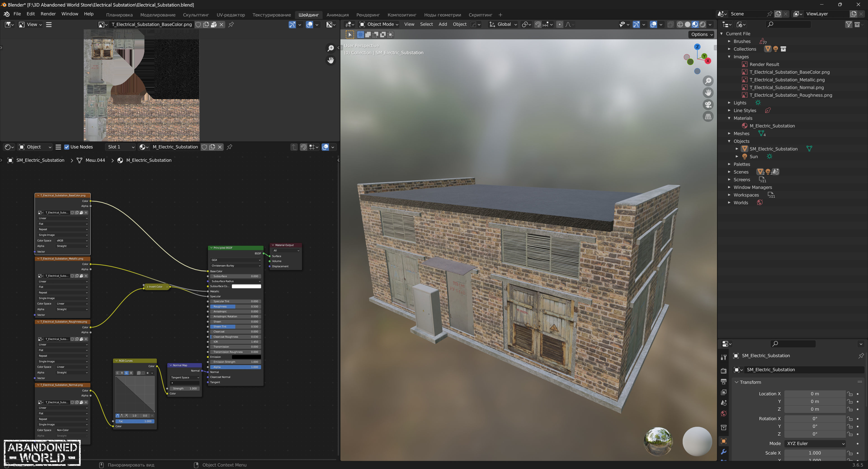The image size is (868, 469).
Task: Toggle snapping magnet in 3D viewport
Action: pos(538,24)
